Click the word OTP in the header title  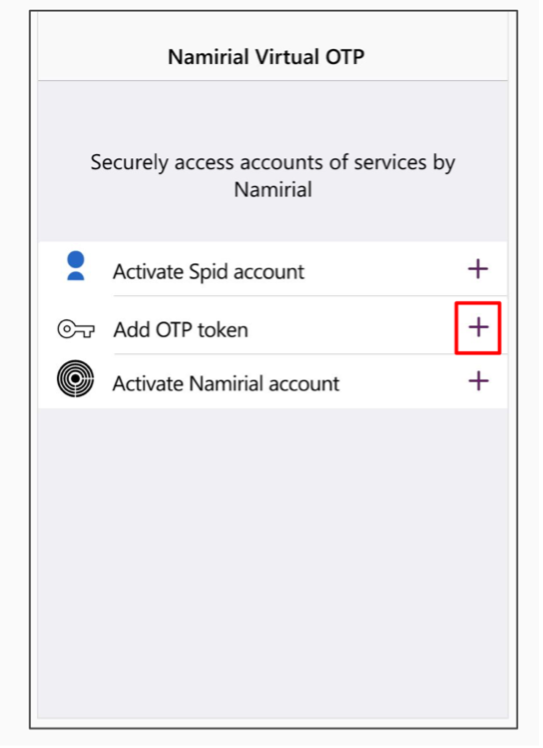345,57
